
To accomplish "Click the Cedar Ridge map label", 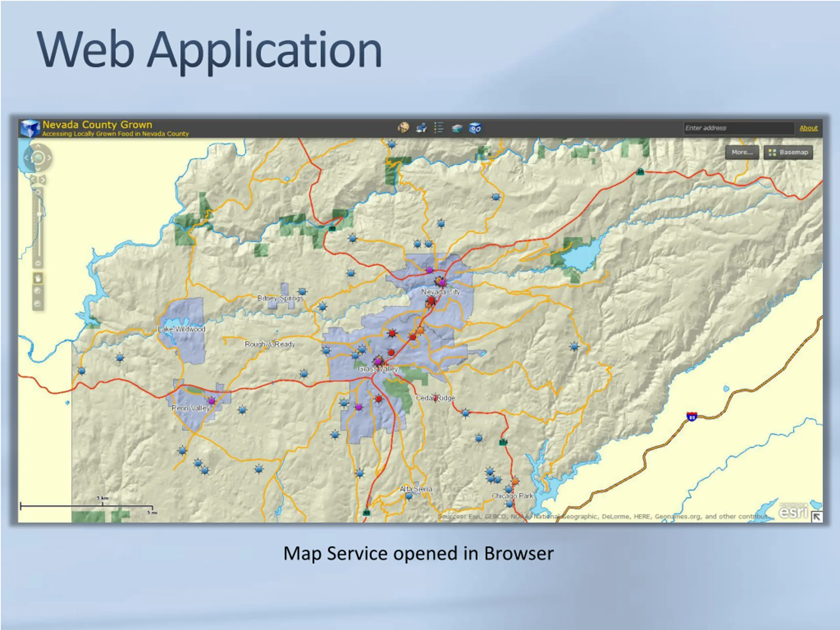I will pyautogui.click(x=435, y=398).
